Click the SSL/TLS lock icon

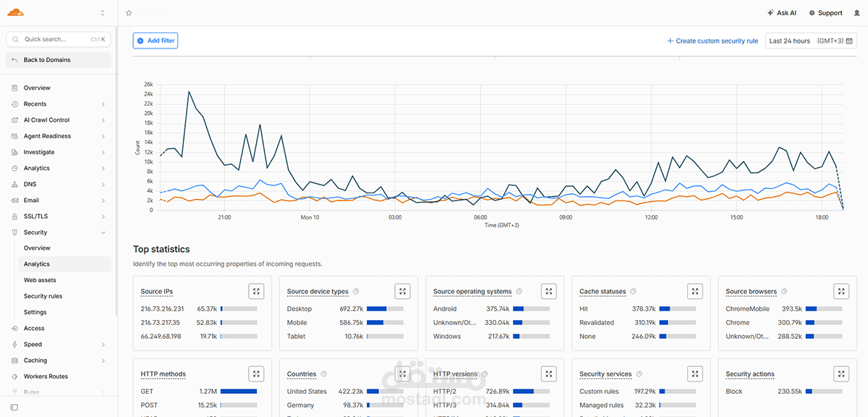tap(15, 216)
